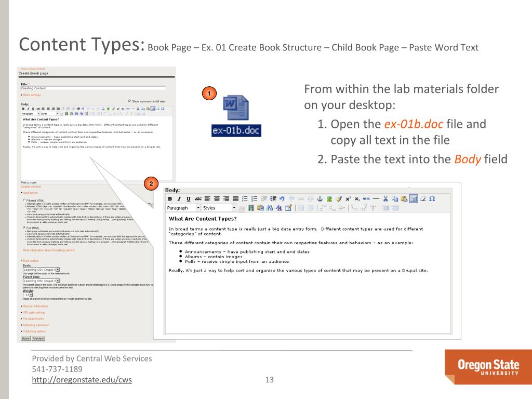
Task: Click the "Albums – contain images" bullet in enlarged editor
Action: (x=214, y=257)
